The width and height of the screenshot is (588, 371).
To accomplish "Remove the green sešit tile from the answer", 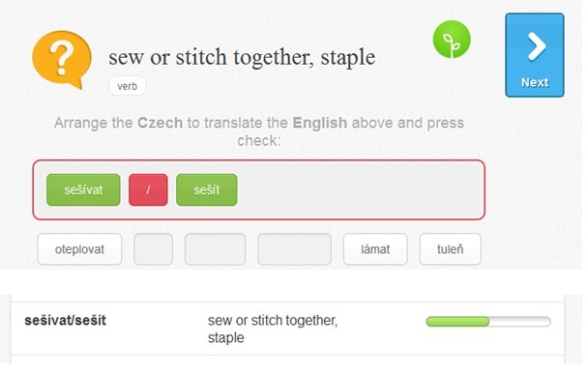I will coord(207,190).
